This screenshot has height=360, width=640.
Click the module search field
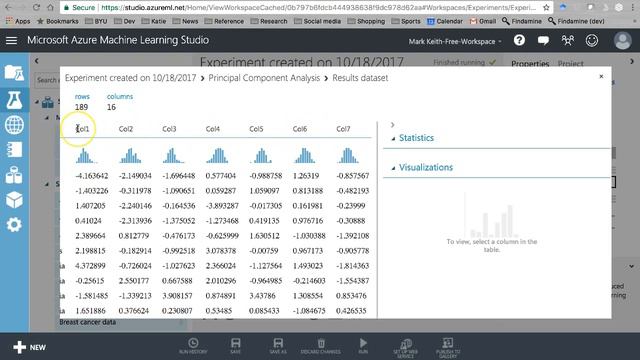47,80
